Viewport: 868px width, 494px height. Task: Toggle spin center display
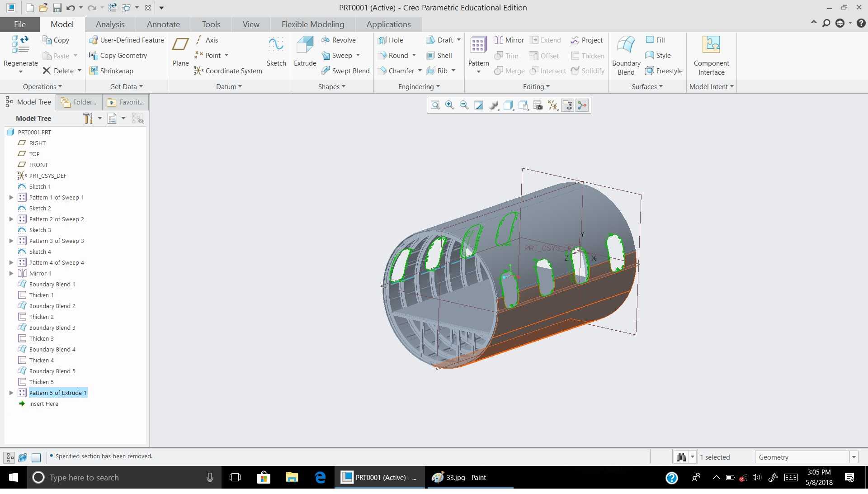(x=582, y=105)
